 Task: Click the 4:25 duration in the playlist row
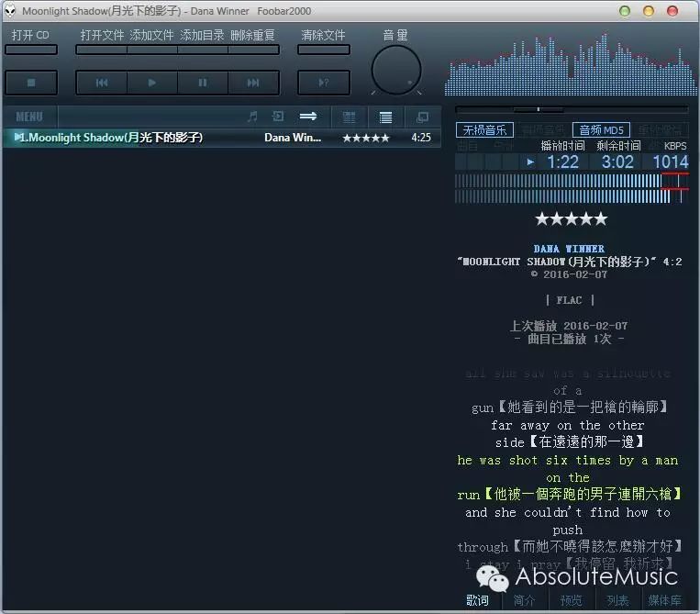click(x=421, y=138)
